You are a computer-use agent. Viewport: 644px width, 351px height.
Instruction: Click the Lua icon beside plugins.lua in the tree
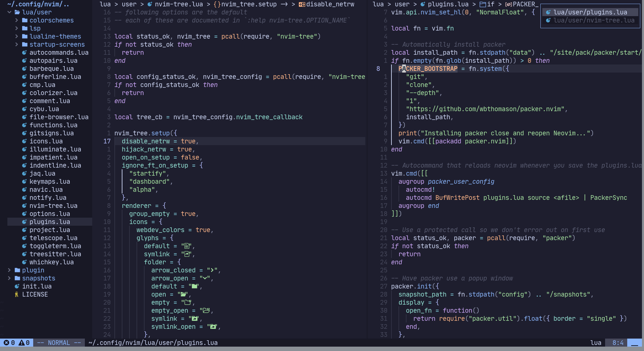pyautogui.click(x=24, y=222)
